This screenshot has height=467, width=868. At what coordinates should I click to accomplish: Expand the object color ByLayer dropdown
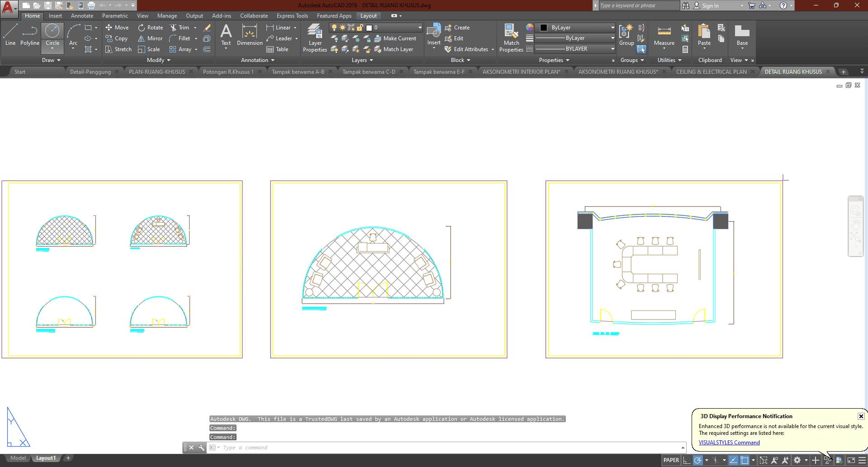click(x=612, y=28)
